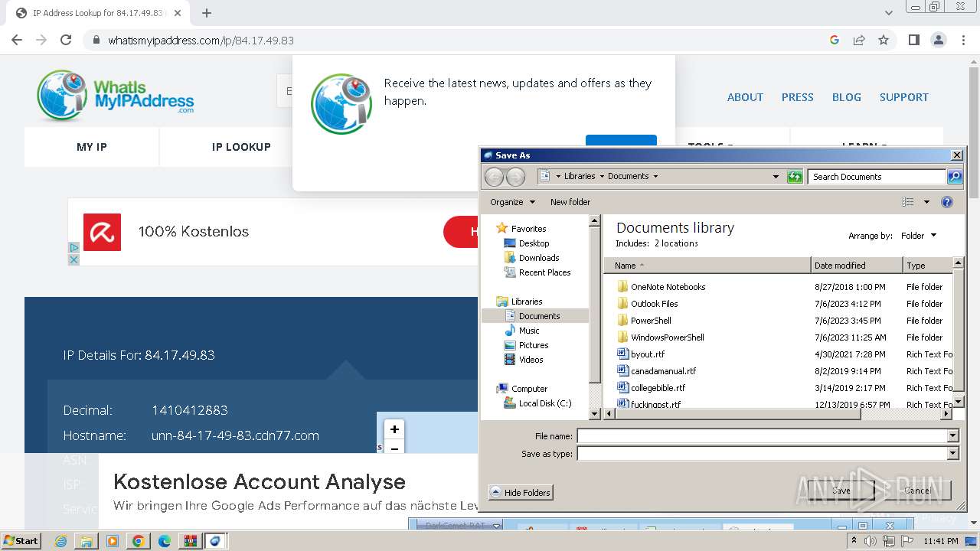This screenshot has width=980, height=551.
Task: Close the Avira advertisement
Action: [x=73, y=260]
